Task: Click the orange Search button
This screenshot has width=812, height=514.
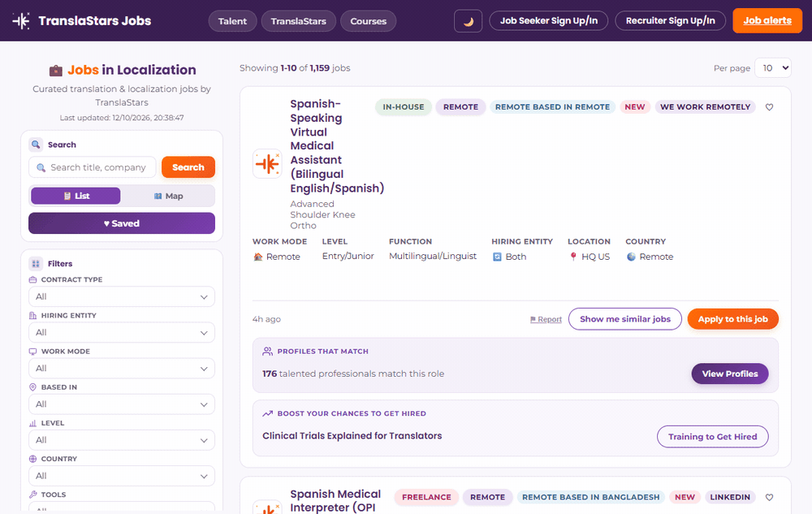Action: 188,167
